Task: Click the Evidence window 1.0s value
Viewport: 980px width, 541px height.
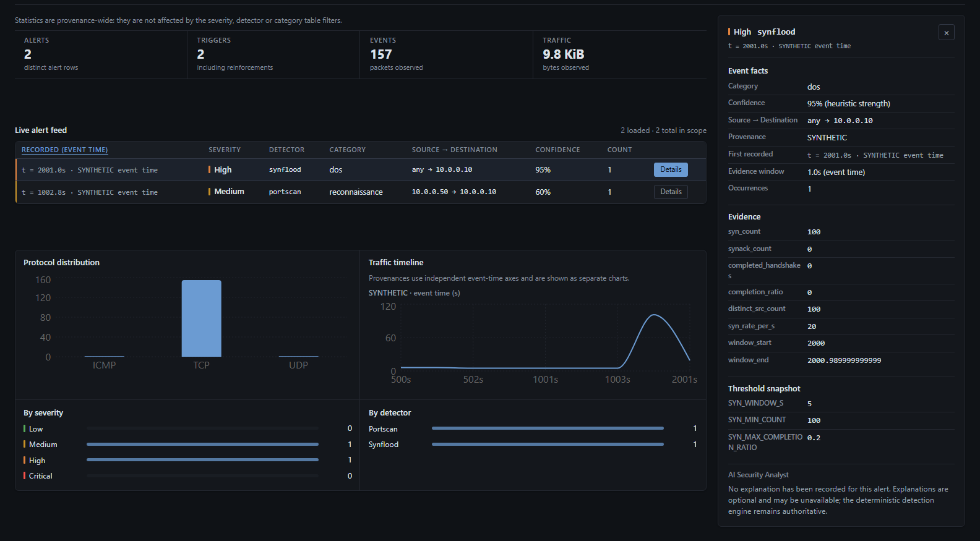Action: [x=836, y=172]
